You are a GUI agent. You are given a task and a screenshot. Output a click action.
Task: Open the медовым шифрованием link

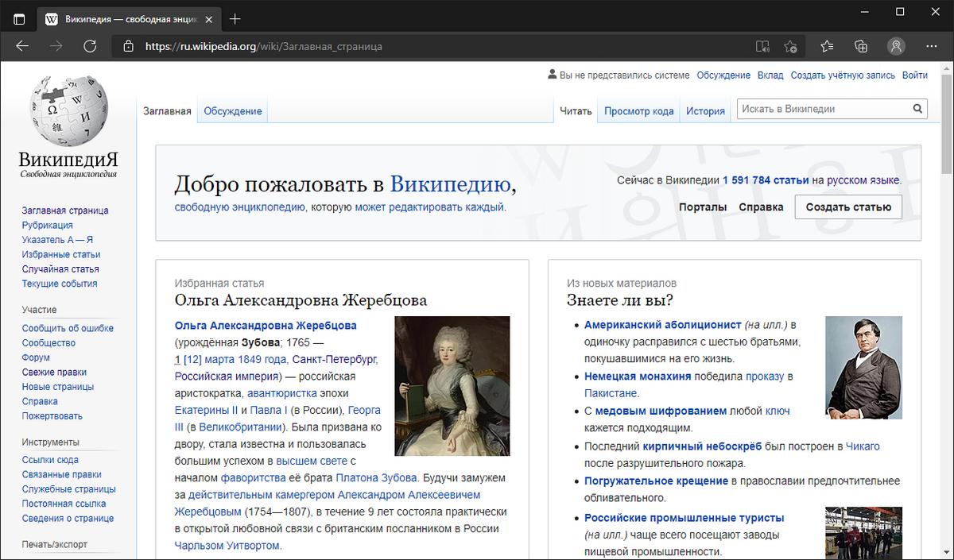click(x=661, y=411)
